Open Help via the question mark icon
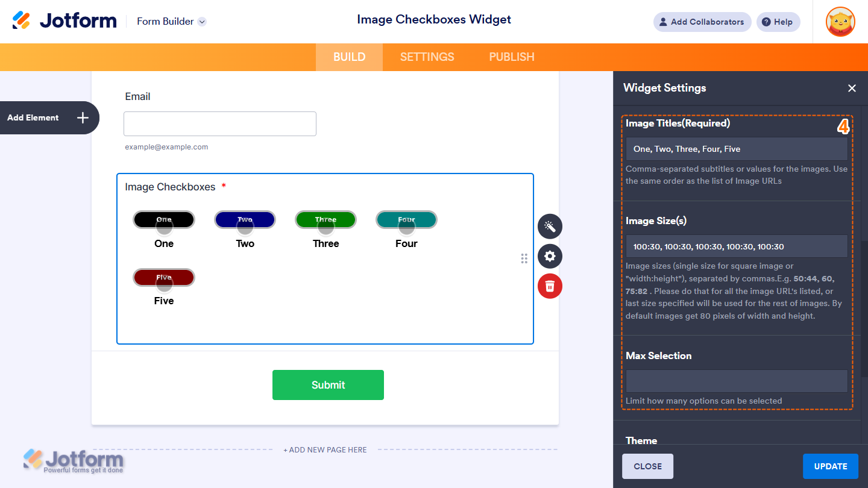868x488 pixels. point(778,22)
